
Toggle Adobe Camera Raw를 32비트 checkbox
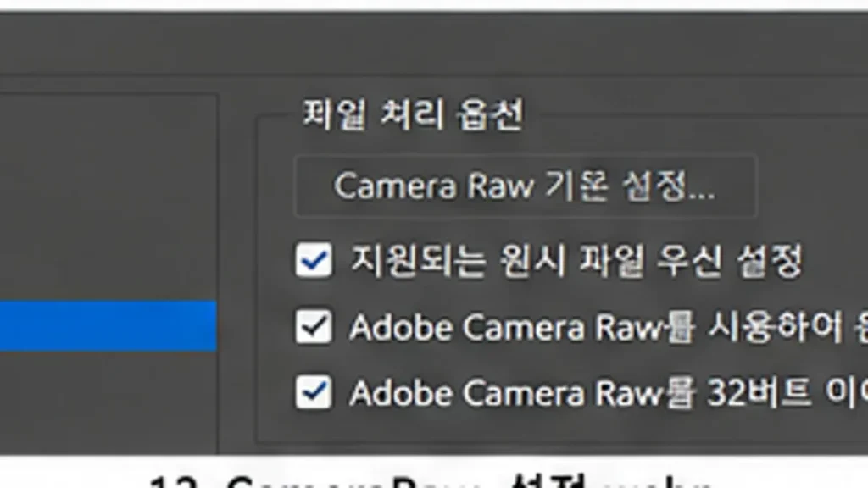[314, 392]
